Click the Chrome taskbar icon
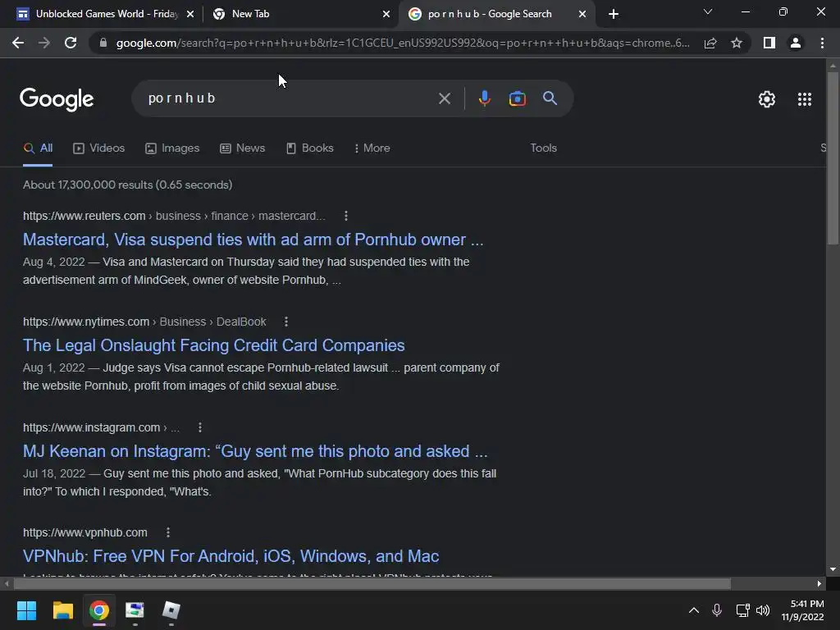 [x=99, y=610]
